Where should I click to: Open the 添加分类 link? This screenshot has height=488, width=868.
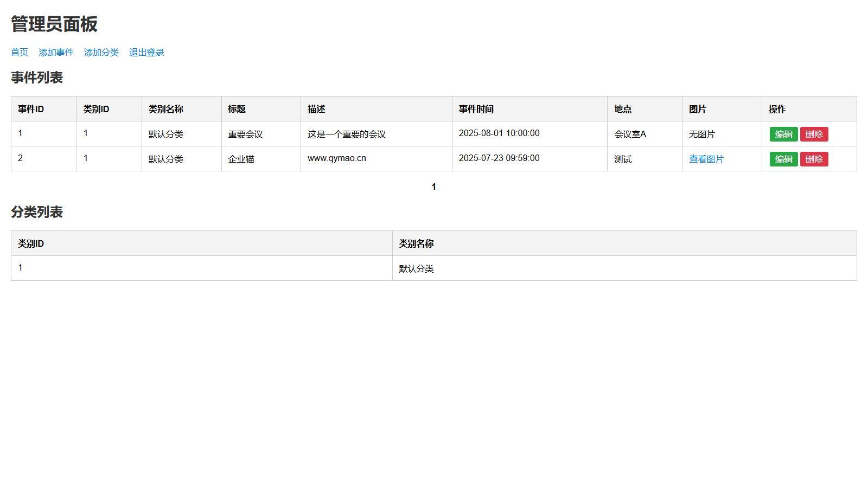[101, 53]
